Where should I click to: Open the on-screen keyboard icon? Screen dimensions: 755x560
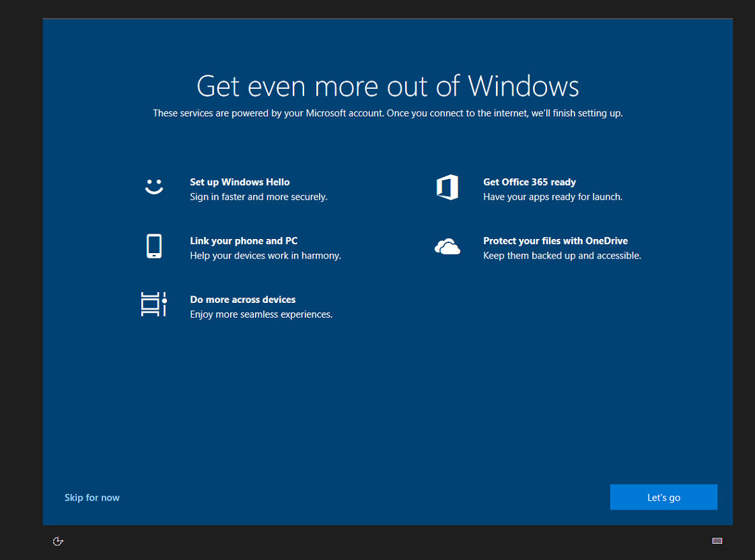click(x=717, y=540)
